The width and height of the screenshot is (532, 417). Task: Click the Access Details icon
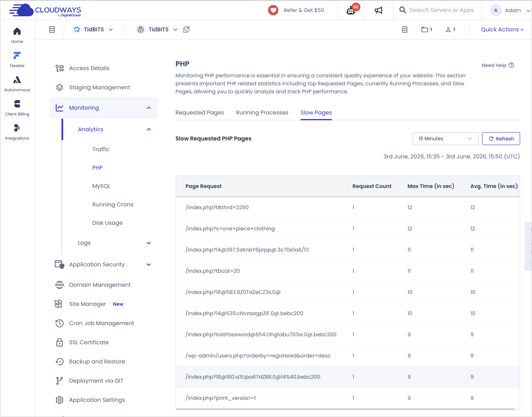point(59,68)
